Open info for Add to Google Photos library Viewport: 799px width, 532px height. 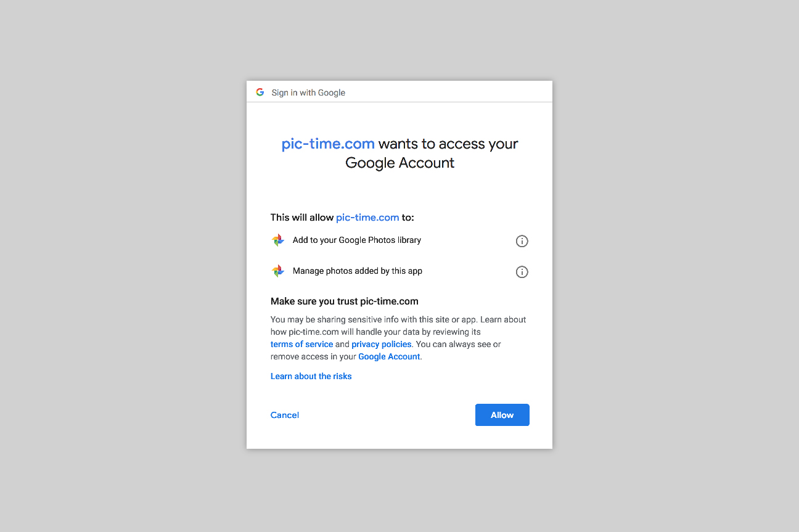pyautogui.click(x=522, y=241)
